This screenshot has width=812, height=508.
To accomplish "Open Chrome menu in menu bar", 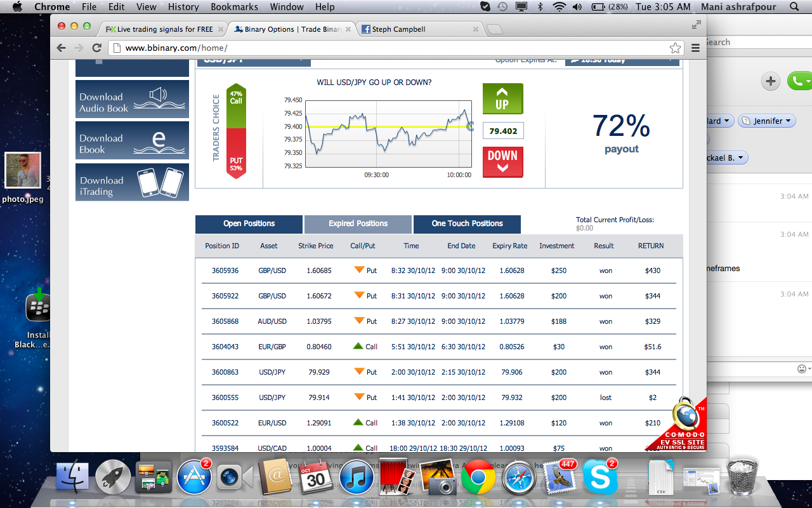I will click(52, 7).
